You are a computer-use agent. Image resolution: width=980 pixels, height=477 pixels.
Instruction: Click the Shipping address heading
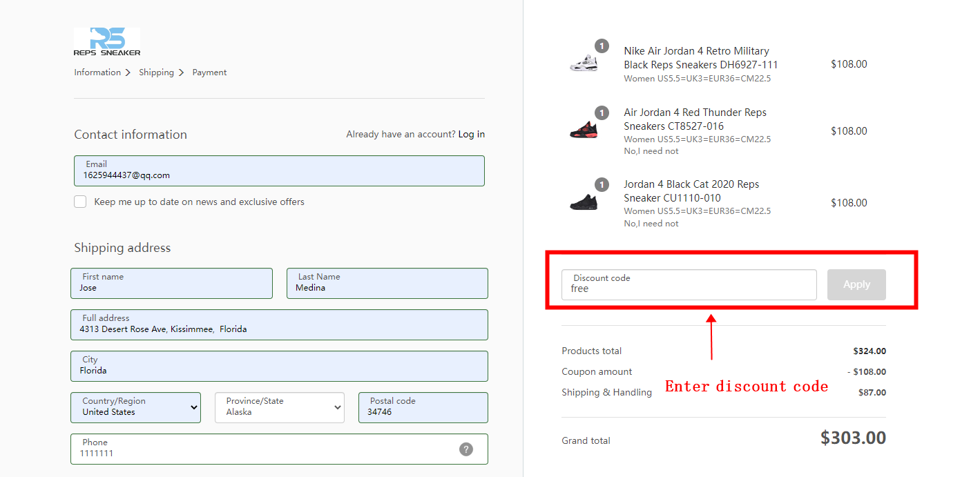122,248
